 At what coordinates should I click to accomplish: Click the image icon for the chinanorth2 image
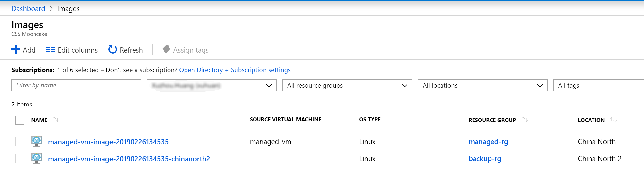37,158
